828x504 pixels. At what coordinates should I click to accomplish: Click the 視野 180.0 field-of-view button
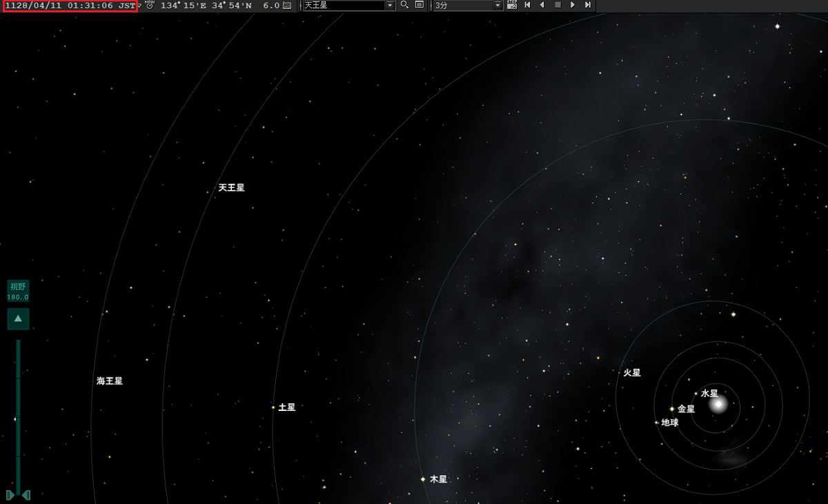click(x=18, y=291)
